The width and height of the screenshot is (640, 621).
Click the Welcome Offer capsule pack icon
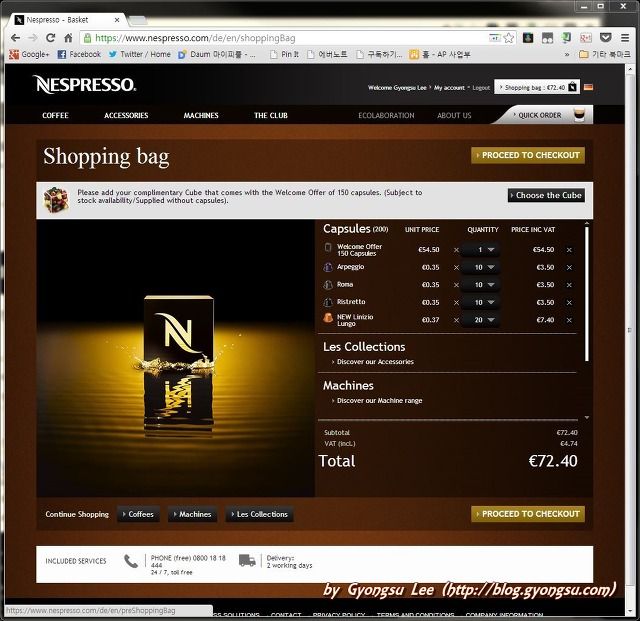pos(328,247)
